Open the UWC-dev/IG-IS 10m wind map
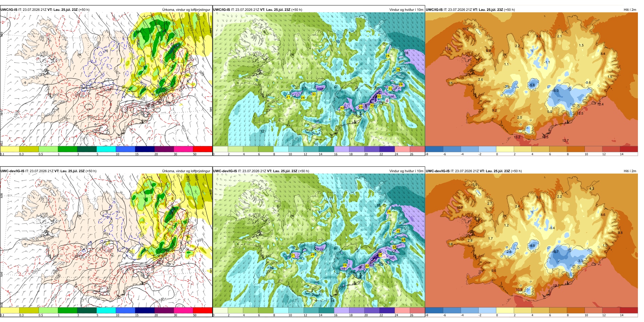Image resolution: width=644 pixels, height=322 pixels. click(x=319, y=241)
